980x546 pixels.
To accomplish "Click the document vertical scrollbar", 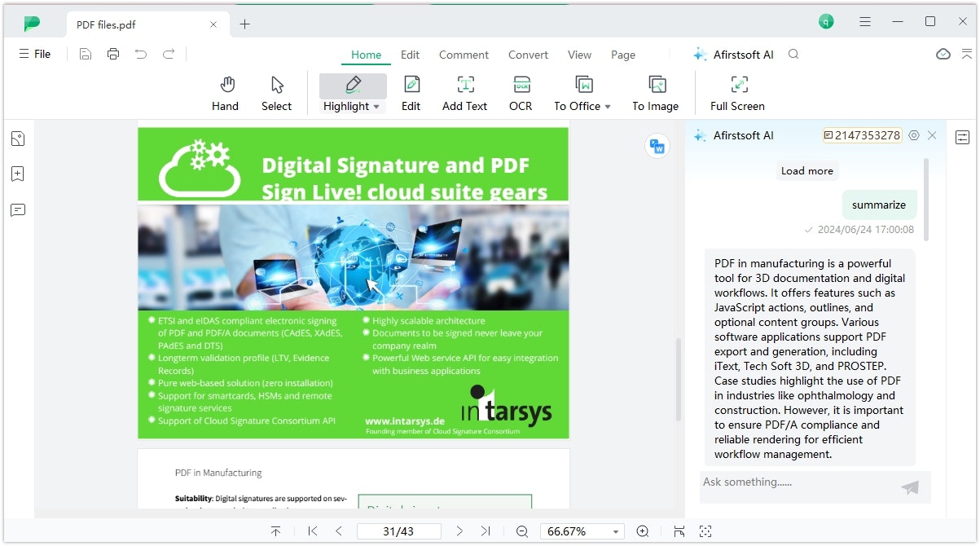I will [x=678, y=379].
